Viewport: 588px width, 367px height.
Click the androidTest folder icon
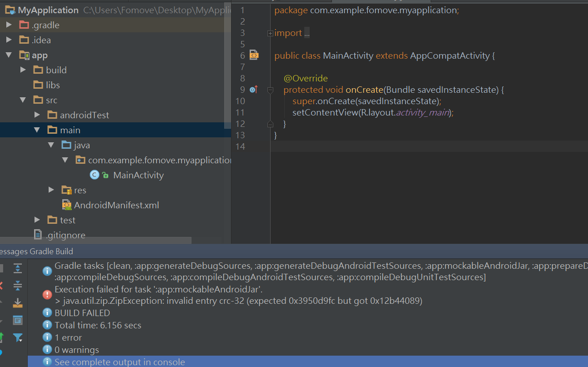(52, 115)
